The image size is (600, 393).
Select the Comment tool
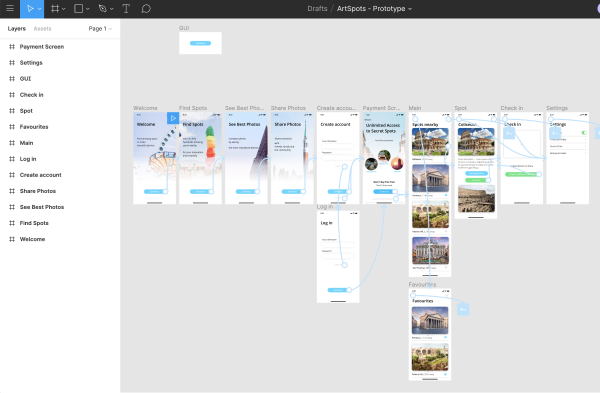[x=146, y=8]
